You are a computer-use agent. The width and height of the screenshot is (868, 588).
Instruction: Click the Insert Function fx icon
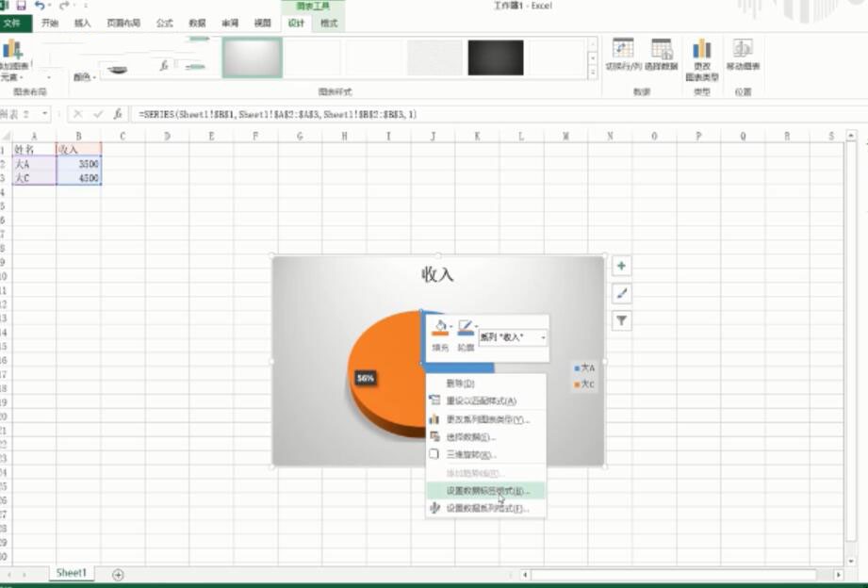click(118, 114)
